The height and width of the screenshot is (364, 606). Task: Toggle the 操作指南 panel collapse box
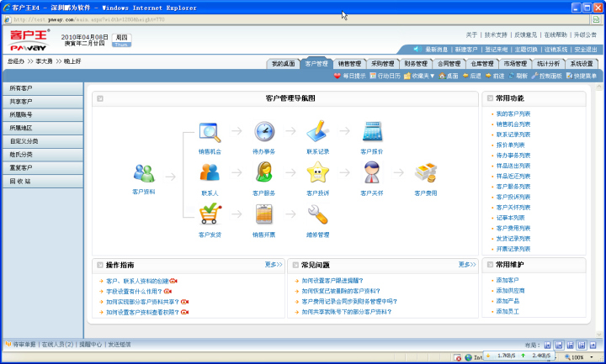(x=100, y=265)
